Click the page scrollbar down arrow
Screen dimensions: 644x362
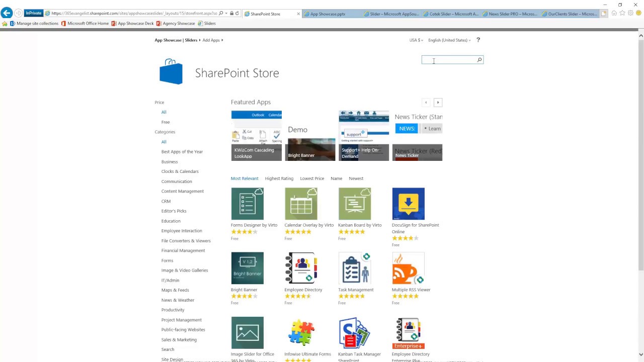tap(640, 354)
